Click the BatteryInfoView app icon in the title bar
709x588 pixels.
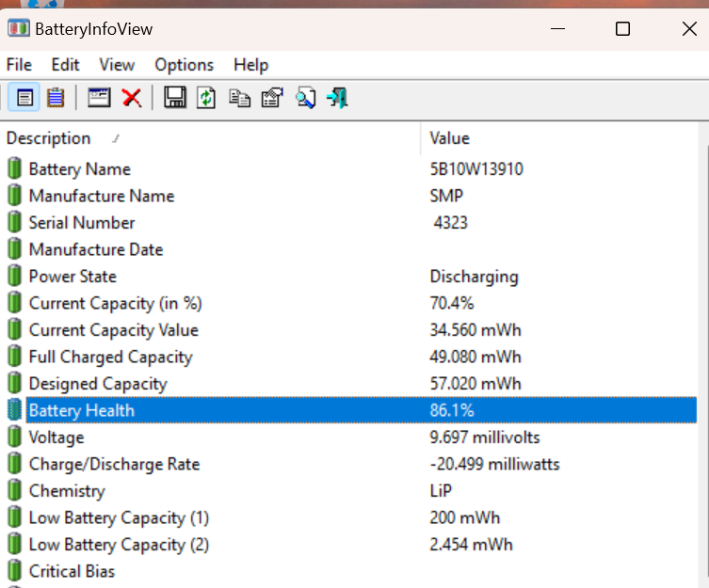pos(18,28)
